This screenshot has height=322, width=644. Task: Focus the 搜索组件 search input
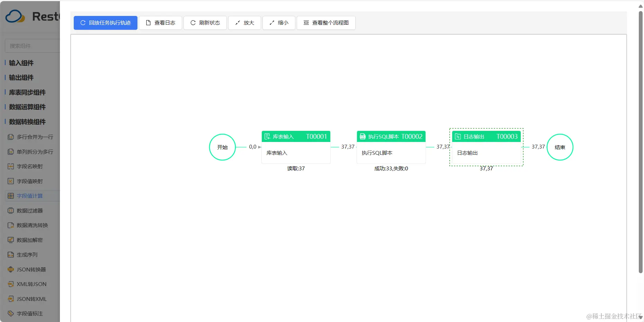(33, 46)
